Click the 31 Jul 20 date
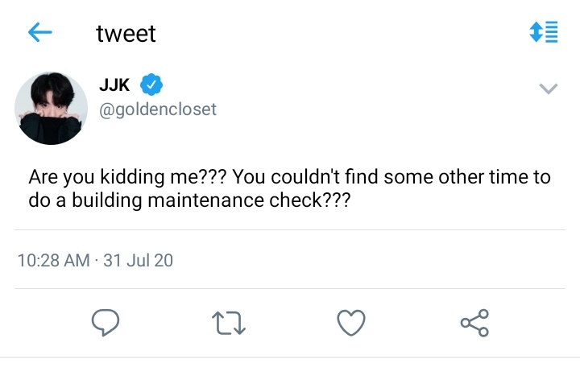This screenshot has height=392, width=580. tap(138, 260)
